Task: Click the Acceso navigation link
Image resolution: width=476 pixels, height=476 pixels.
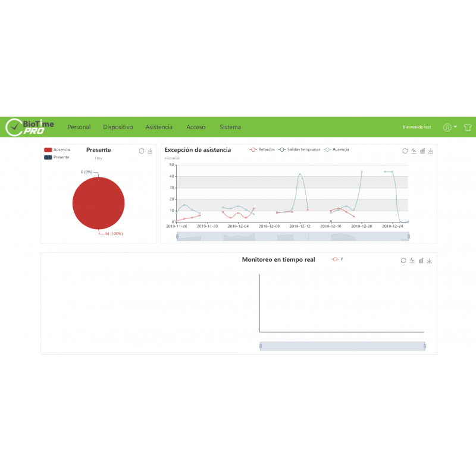Action: 196,127
